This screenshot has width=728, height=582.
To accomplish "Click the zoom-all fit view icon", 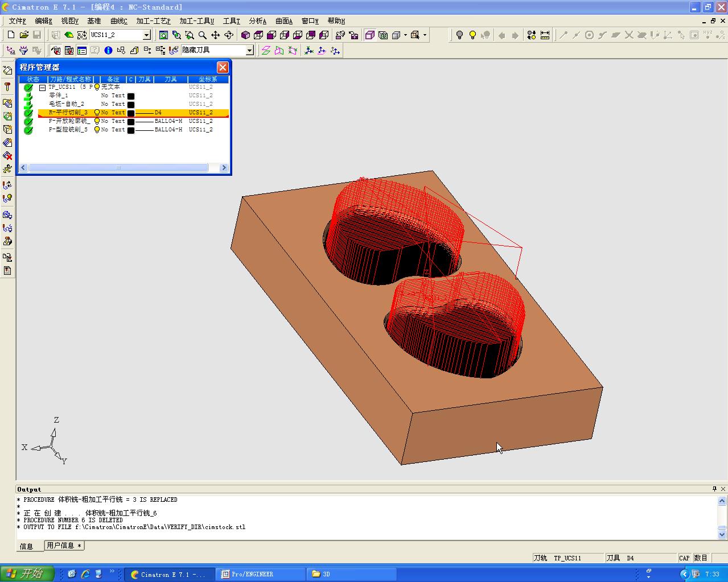I will [163, 35].
